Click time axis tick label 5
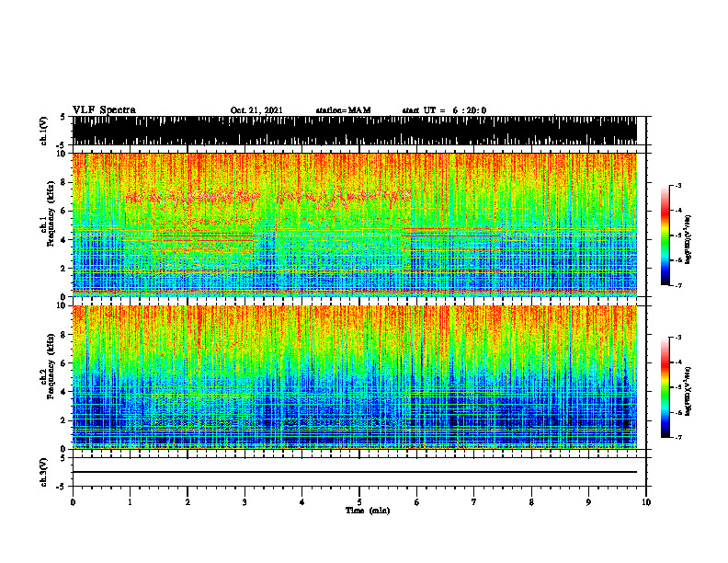728x563 pixels. 359,502
